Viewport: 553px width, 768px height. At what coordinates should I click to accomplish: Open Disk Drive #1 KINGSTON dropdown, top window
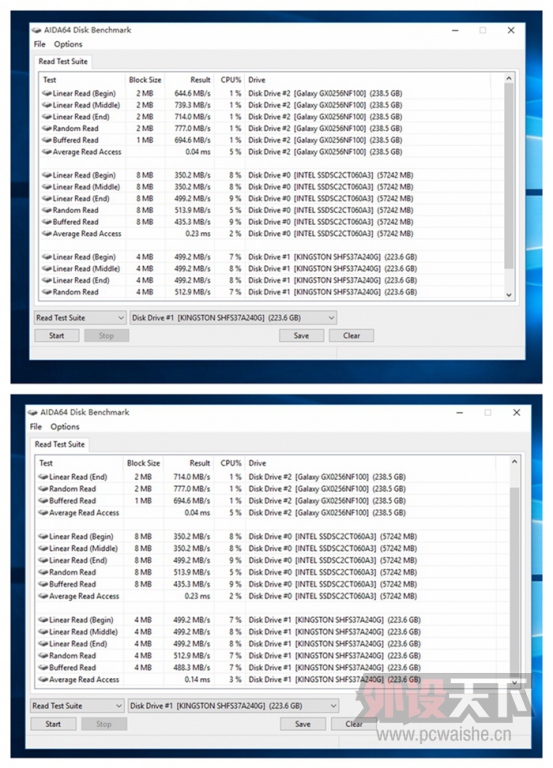click(x=233, y=318)
